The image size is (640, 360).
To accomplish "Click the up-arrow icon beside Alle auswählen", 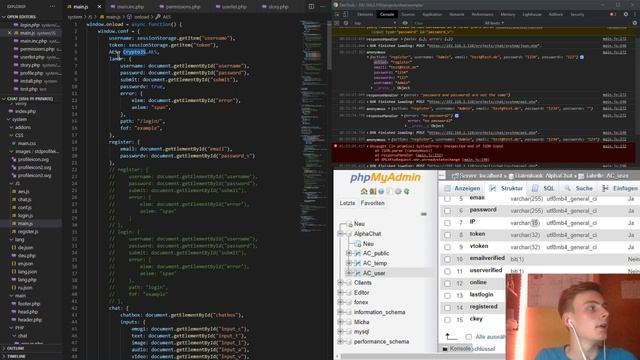I will pyautogui.click(x=451, y=337).
